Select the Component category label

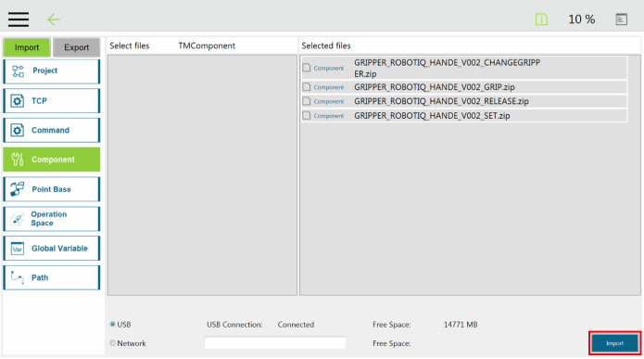(53, 160)
